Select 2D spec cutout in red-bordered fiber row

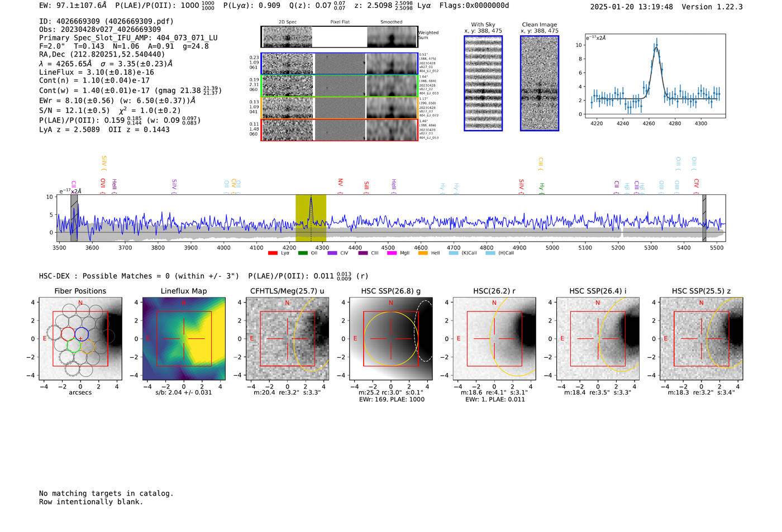[x=288, y=130]
